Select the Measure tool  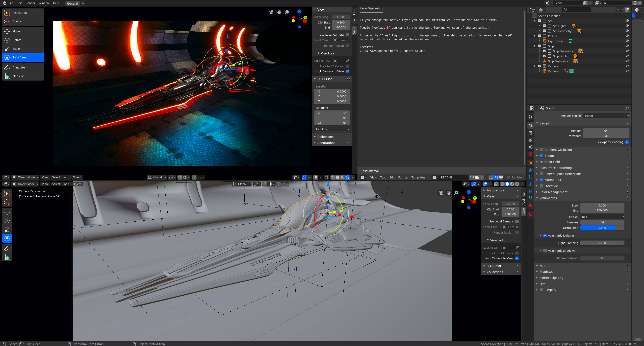23,76
